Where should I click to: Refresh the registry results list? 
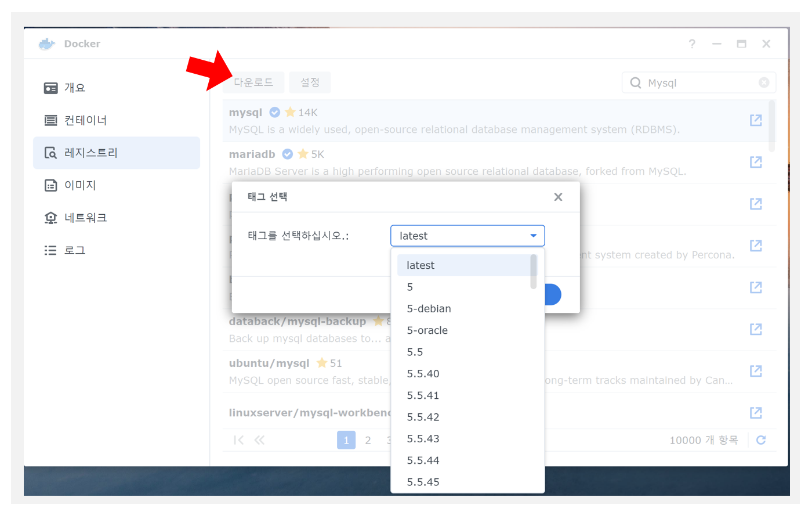click(761, 440)
